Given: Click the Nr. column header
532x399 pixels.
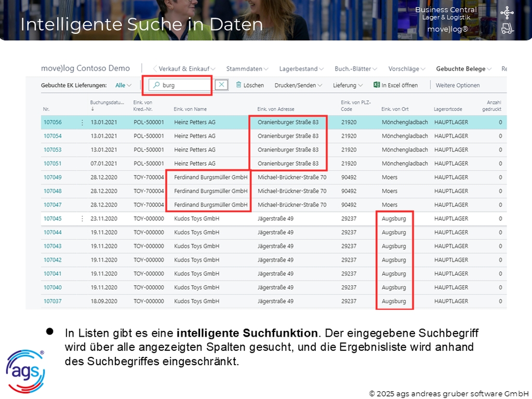Looking at the screenshot, I should point(46,109).
